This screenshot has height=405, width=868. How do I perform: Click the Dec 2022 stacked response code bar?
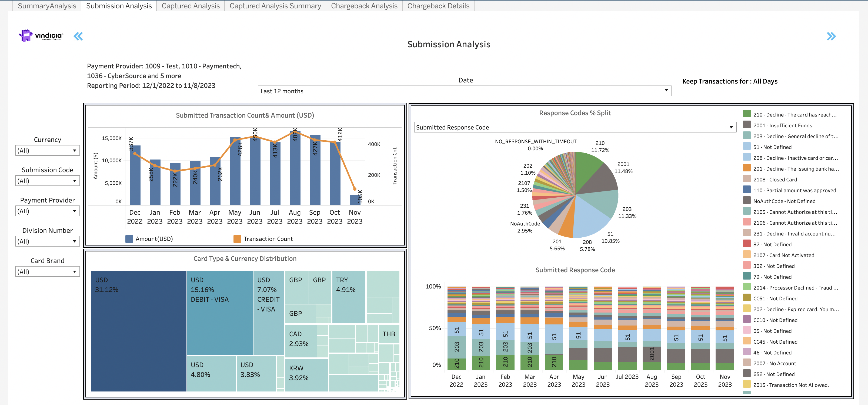tap(457, 328)
